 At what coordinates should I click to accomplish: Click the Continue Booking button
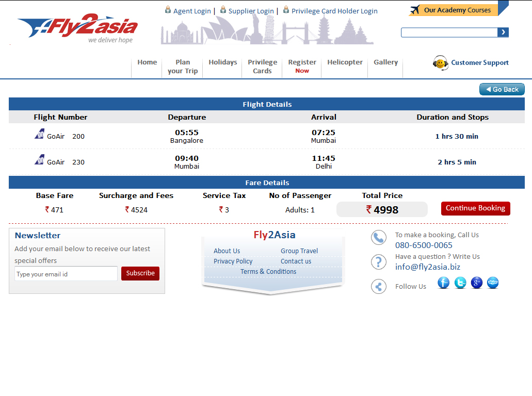pos(475,208)
